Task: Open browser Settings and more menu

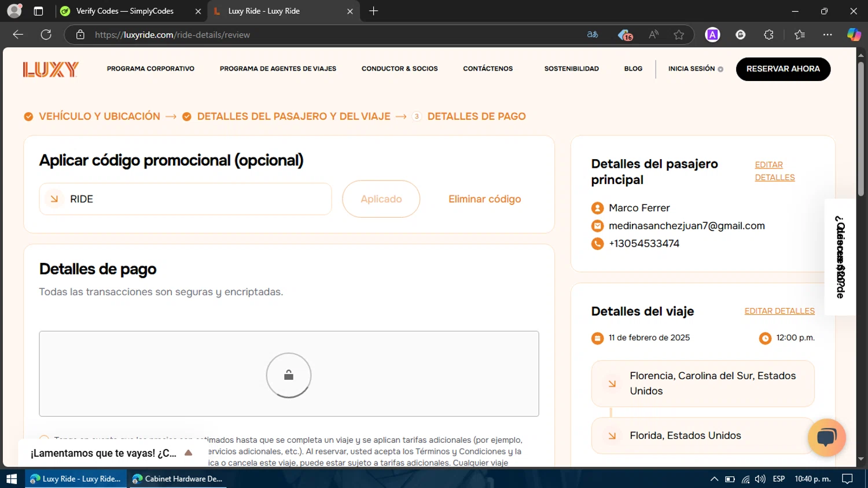Action: tap(827, 35)
